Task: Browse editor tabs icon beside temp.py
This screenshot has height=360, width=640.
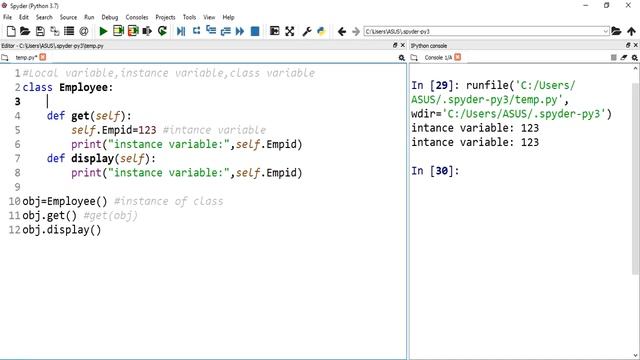Action: click(5, 58)
